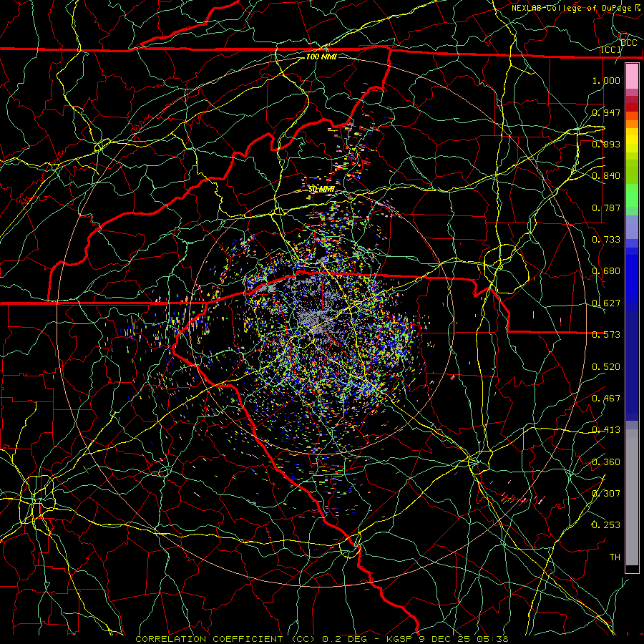Click the red segment of the color bar
Viewport: 644px width, 644px height.
pyautogui.click(x=632, y=107)
